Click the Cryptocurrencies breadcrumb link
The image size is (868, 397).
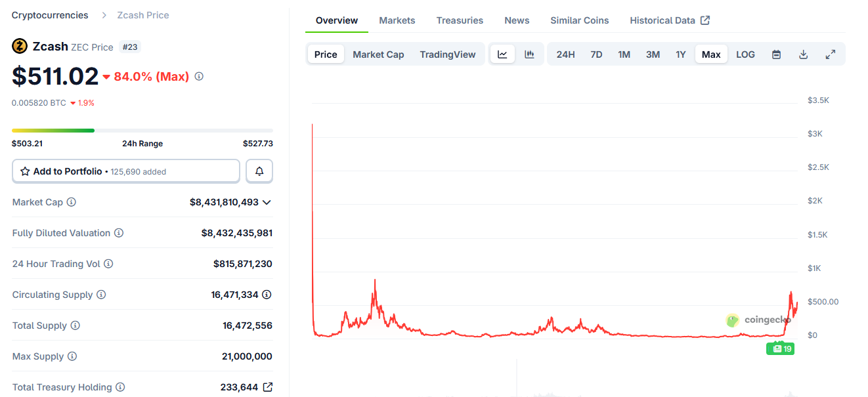[x=50, y=14]
